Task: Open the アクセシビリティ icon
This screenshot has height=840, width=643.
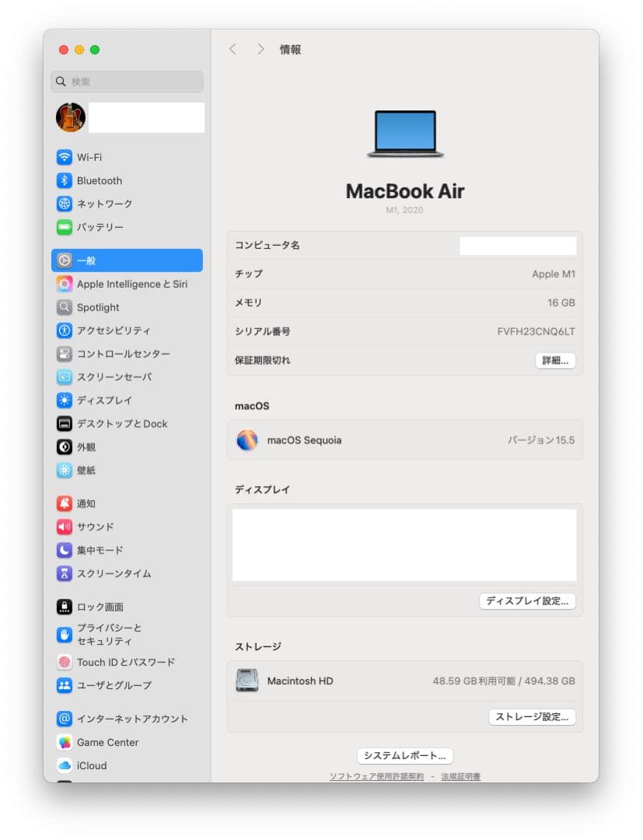Action: (65, 331)
